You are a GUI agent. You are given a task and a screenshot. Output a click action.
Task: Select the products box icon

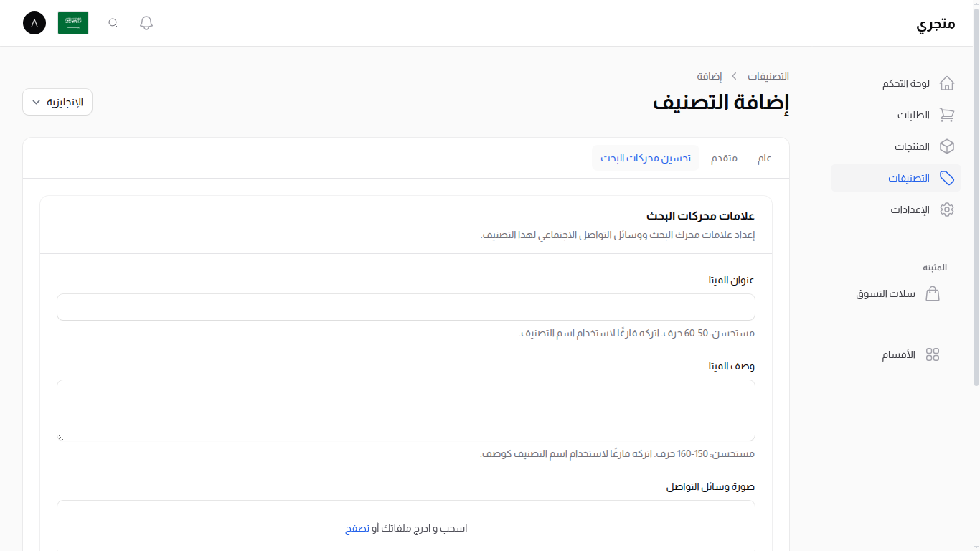pyautogui.click(x=947, y=146)
